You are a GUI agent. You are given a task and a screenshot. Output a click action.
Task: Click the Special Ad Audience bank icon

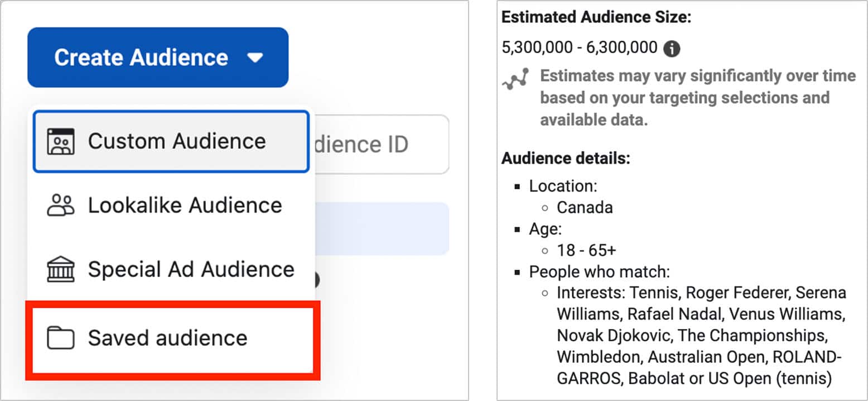tap(61, 269)
